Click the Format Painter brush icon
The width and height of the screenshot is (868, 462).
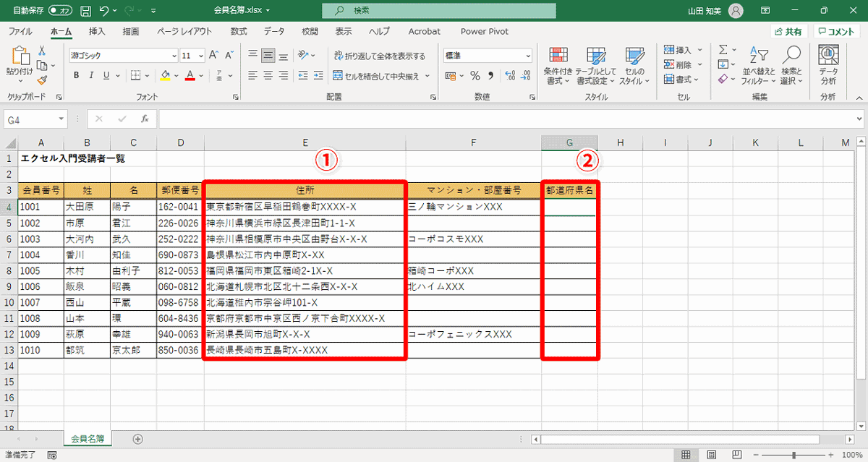tap(42, 80)
